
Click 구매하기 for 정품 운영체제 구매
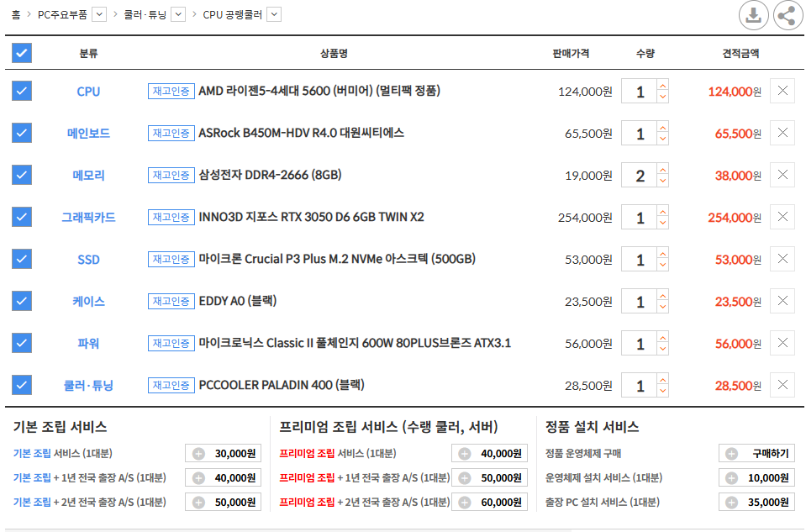pos(756,453)
